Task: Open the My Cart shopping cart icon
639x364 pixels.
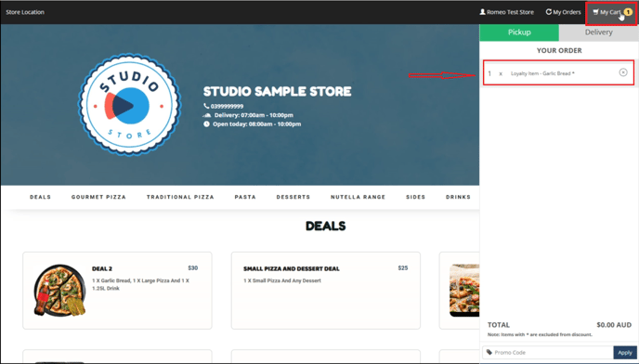Action: [595, 12]
